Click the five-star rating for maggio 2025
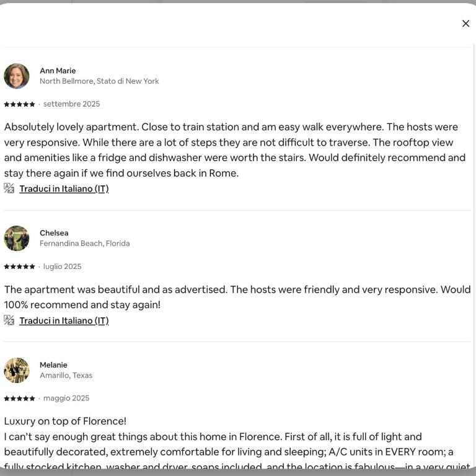The width and height of the screenshot is (476, 476). [19, 399]
